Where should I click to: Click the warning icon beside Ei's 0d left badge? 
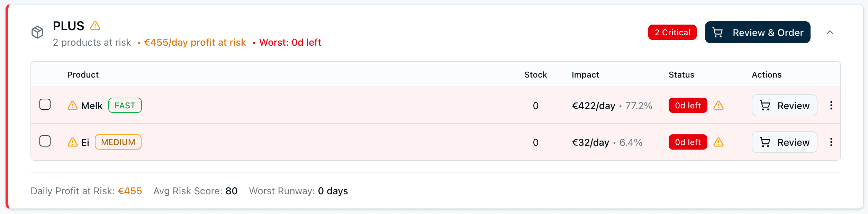tap(719, 142)
